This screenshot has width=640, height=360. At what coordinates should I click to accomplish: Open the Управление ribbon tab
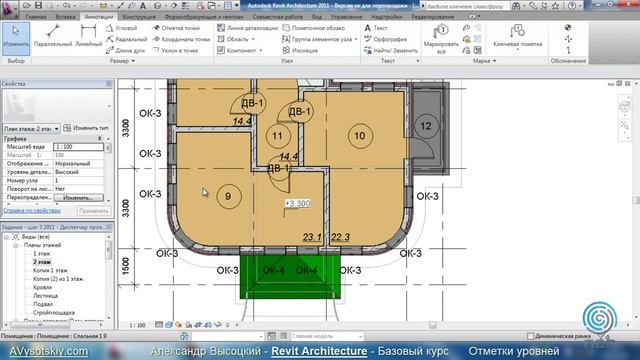click(x=346, y=17)
